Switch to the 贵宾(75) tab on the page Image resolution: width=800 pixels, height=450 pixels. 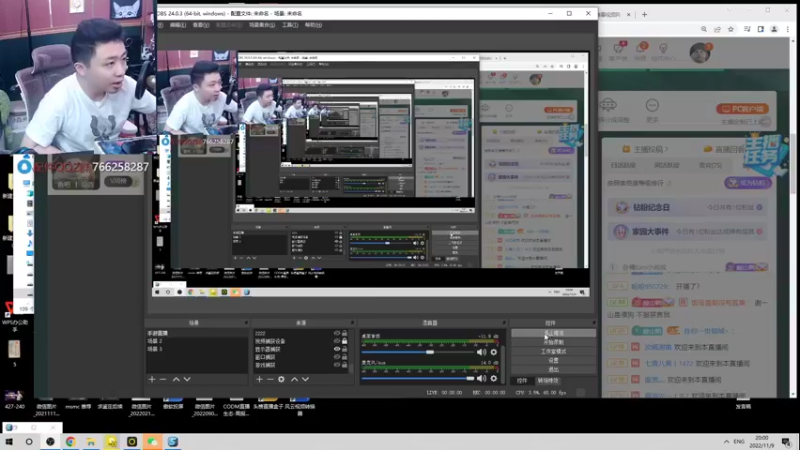tap(710, 165)
